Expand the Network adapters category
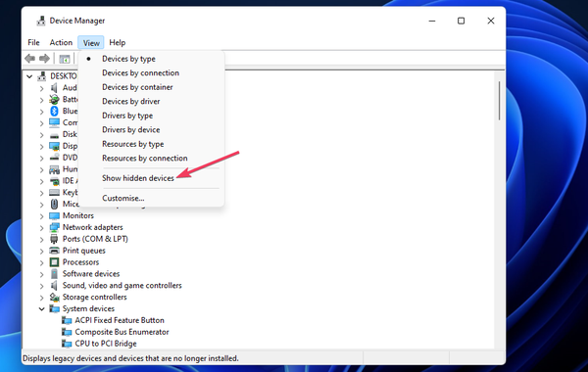Screen dimensions: 588x372 (x=41, y=228)
